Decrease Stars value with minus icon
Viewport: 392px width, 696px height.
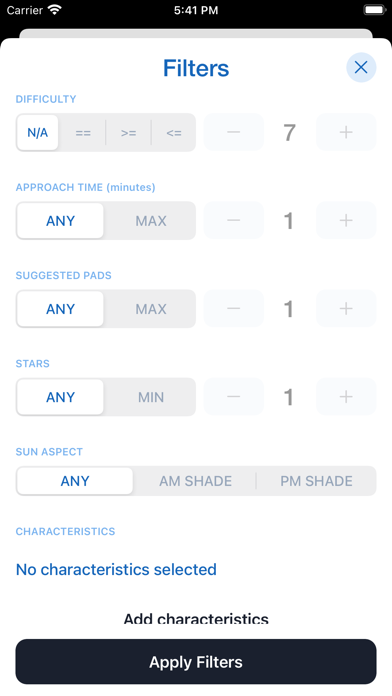[234, 397]
